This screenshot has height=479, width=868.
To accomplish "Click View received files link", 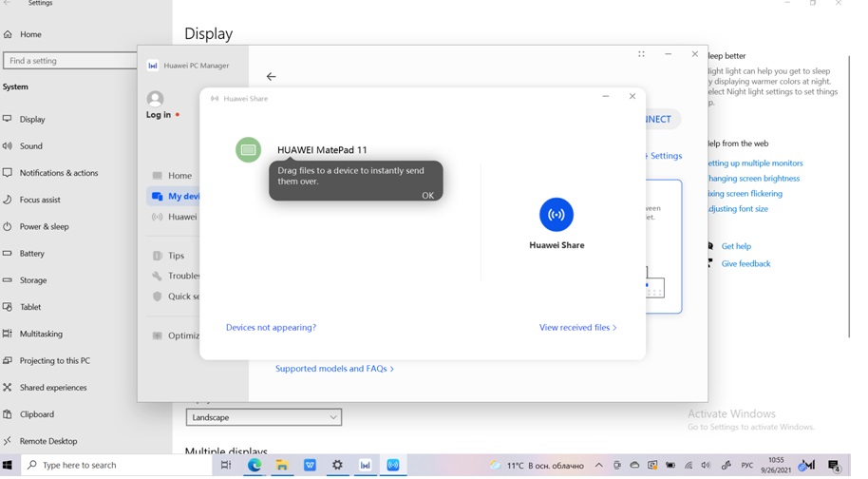I will click(x=577, y=328).
